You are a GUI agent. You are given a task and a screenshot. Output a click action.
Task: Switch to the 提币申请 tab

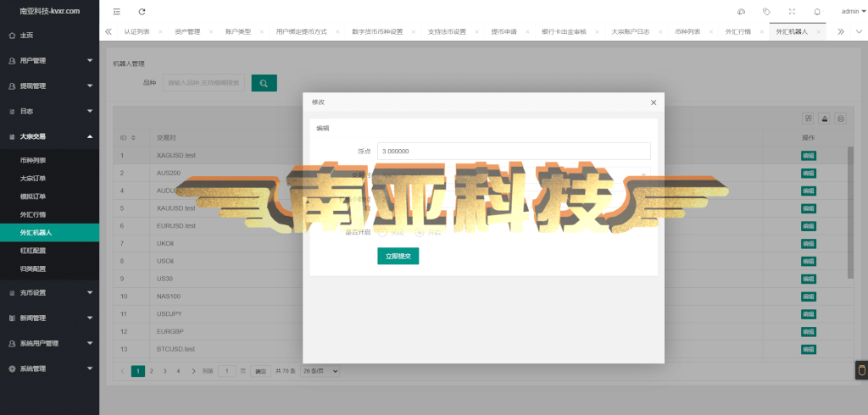point(504,31)
